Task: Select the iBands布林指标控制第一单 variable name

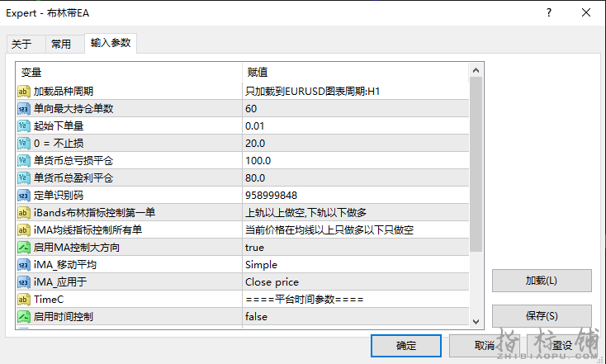Action: (94, 213)
